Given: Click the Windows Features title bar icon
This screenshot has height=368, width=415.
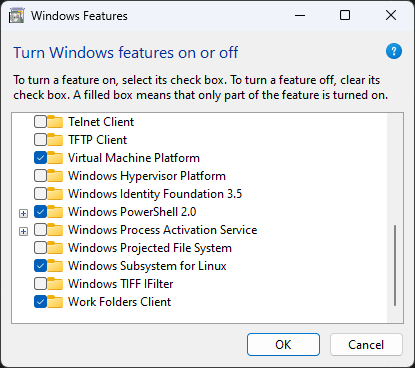Looking at the screenshot, I should [16, 16].
